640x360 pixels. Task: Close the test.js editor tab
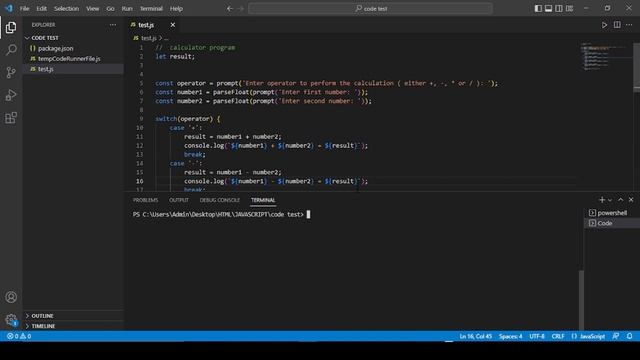pyautogui.click(x=173, y=25)
